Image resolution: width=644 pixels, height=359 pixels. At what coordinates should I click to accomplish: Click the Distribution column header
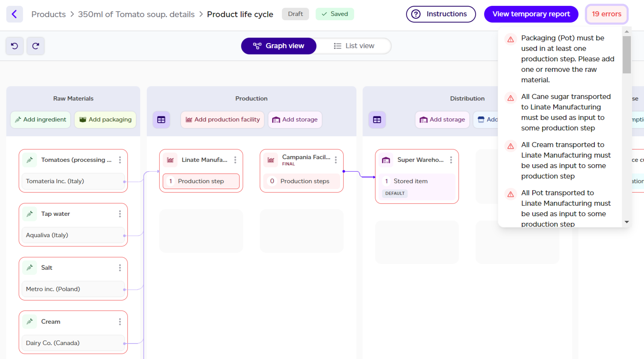point(467,99)
